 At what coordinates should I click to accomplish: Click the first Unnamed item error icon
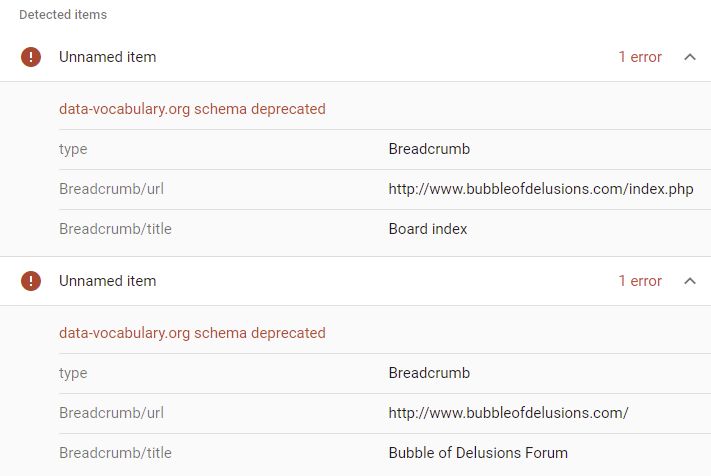pos(31,57)
